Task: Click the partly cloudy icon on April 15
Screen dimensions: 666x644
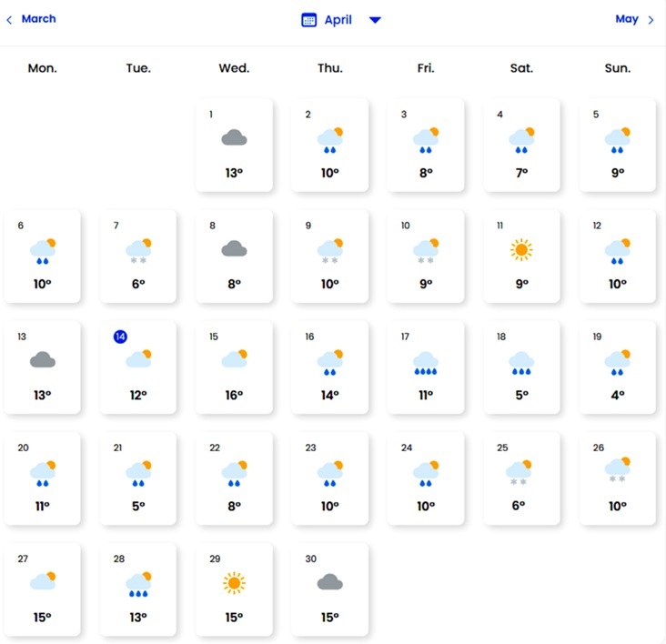Action: click(x=234, y=360)
